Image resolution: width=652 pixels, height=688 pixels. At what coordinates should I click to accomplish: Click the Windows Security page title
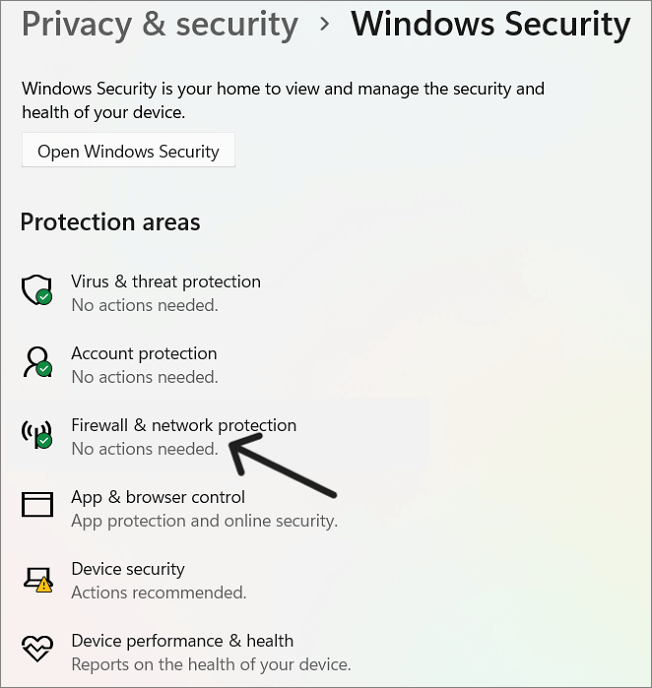(x=490, y=25)
